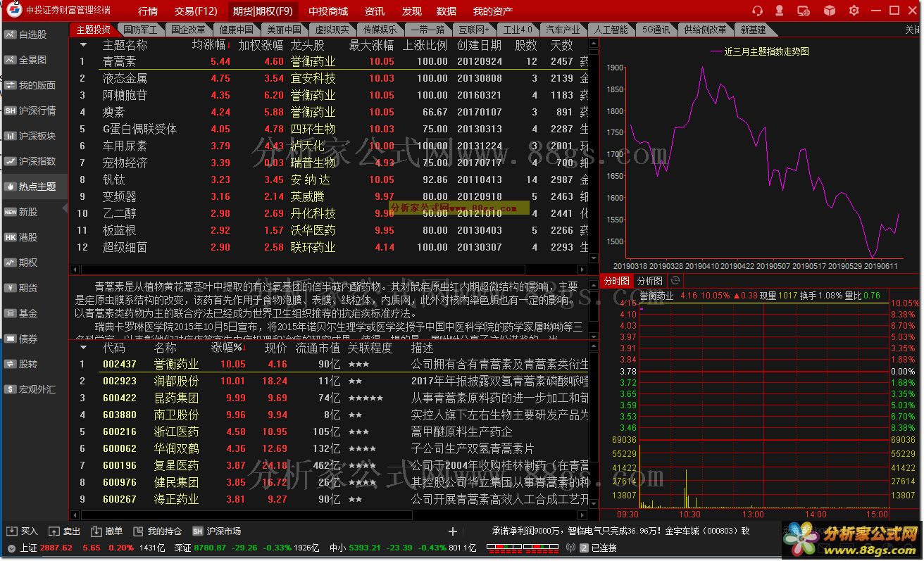This screenshot has height=561, width=924.
Task: Expand the status bar arrow before 上证
Action: pyautogui.click(x=11, y=548)
